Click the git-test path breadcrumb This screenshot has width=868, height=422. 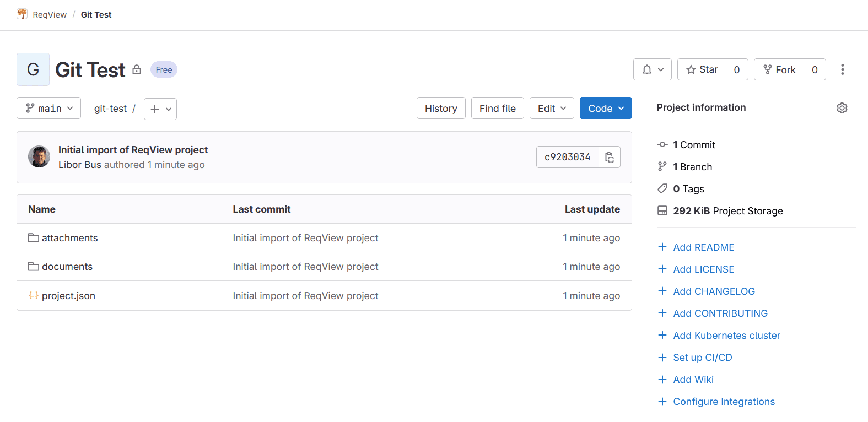point(110,109)
